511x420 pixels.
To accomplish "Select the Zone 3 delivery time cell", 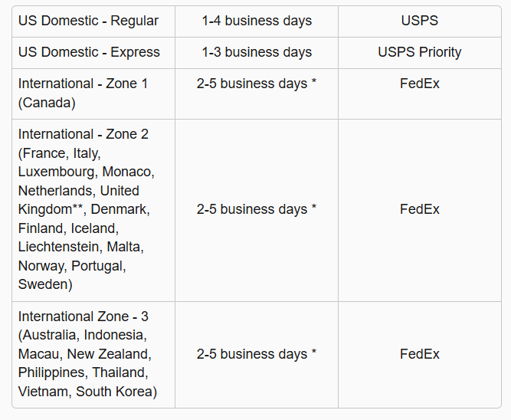I will (257, 354).
